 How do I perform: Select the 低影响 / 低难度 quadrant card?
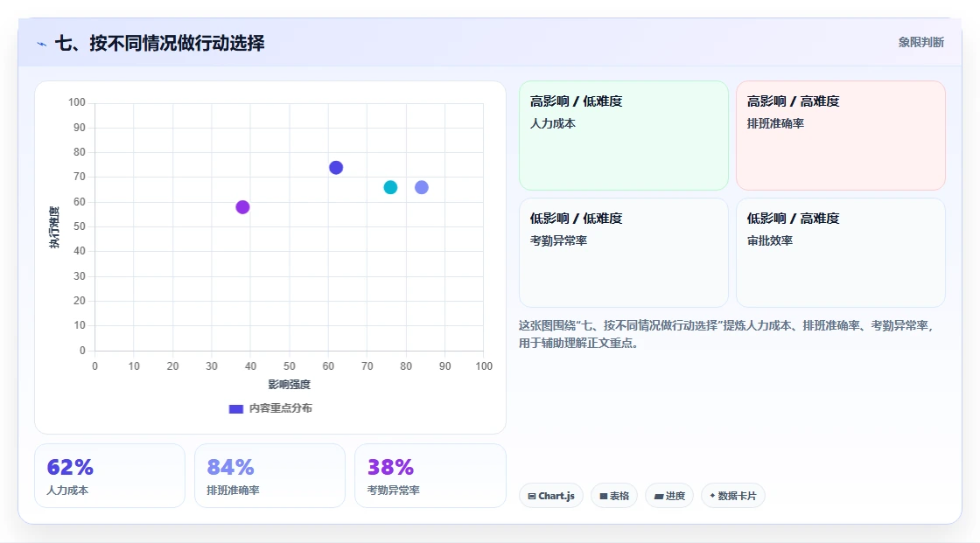click(624, 253)
